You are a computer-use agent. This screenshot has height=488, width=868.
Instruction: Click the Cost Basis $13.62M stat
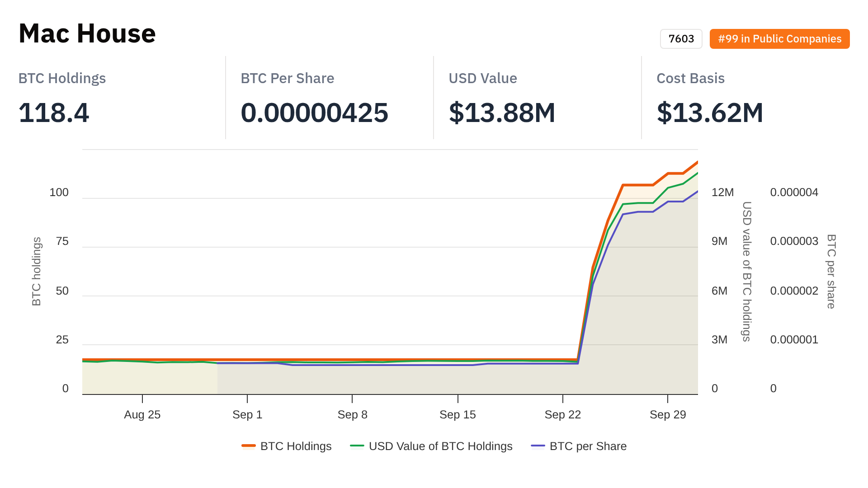coord(710,113)
